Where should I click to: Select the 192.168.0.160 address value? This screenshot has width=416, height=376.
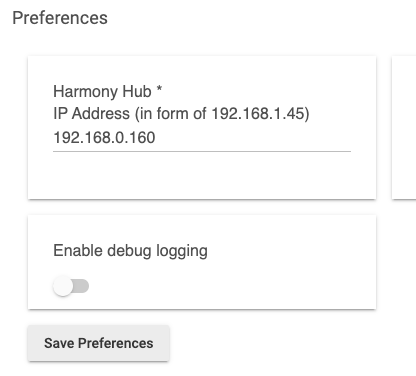pos(104,138)
